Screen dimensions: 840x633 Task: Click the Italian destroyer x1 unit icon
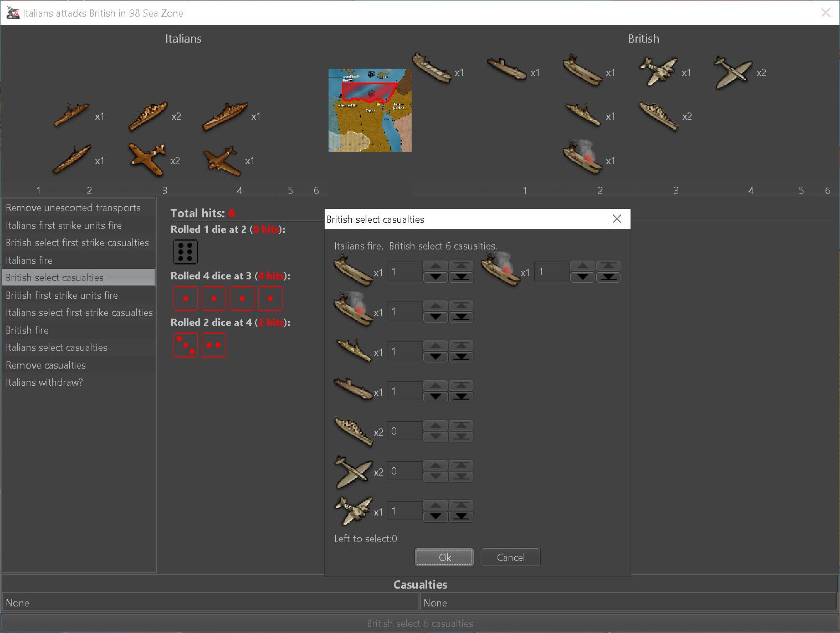tap(71, 115)
